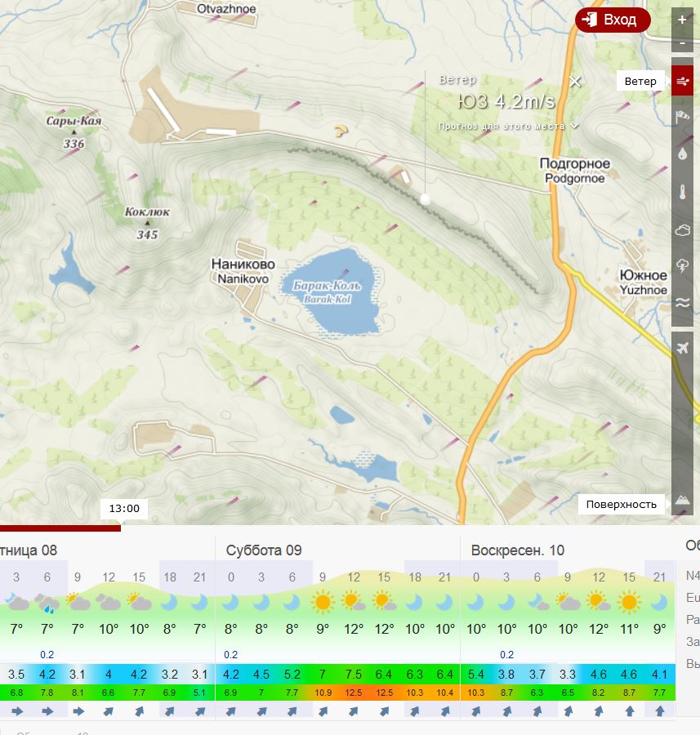Select the Воскресен. 10 day header
The height and width of the screenshot is (735, 700).
(517, 550)
